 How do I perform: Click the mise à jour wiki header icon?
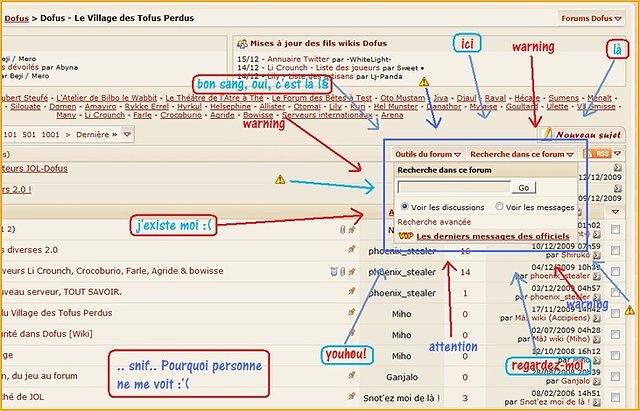click(240, 44)
